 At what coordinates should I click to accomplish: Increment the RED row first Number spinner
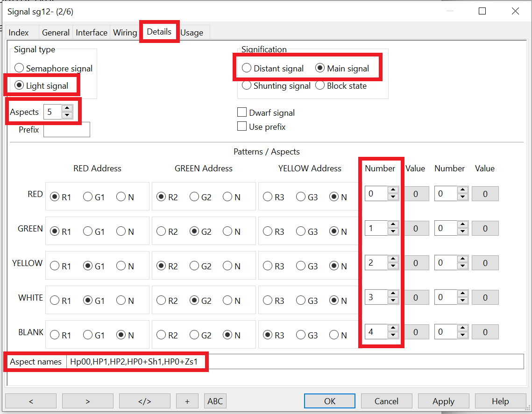pos(393,190)
